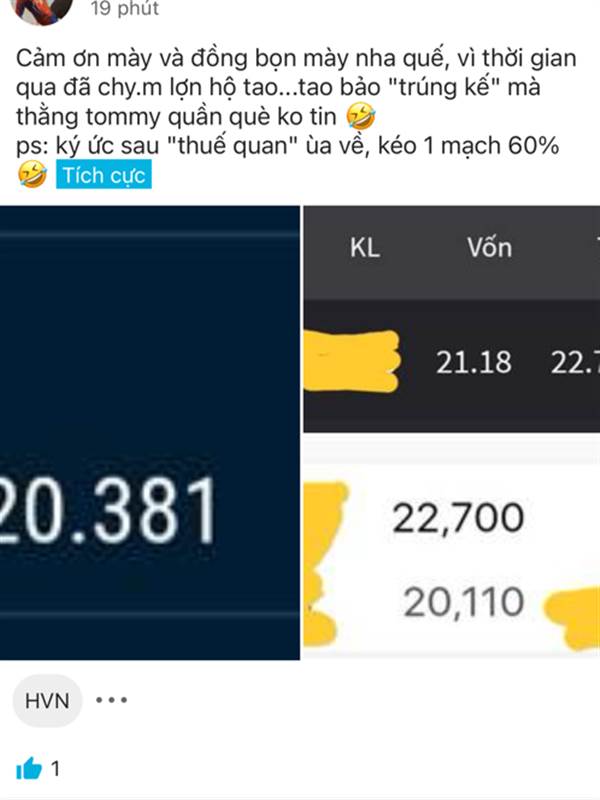Click the post text starting 'Cảm ơn mày'
600x800 pixels.
point(296,87)
